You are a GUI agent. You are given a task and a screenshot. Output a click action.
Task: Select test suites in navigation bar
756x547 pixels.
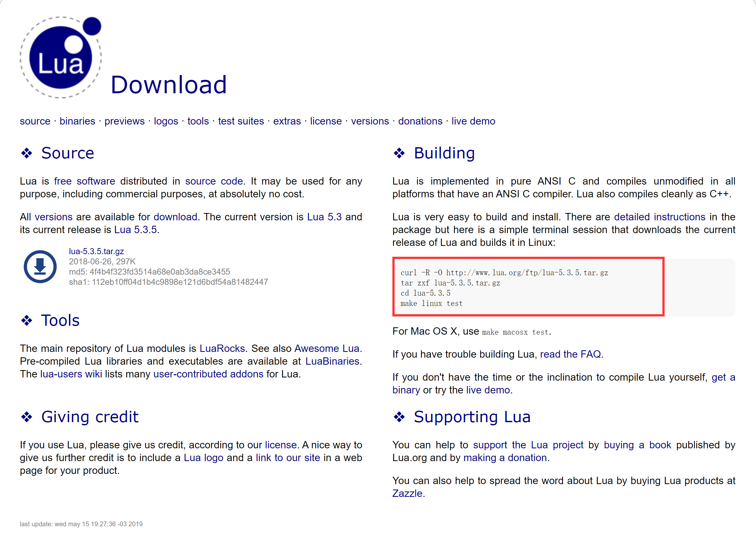coord(241,121)
